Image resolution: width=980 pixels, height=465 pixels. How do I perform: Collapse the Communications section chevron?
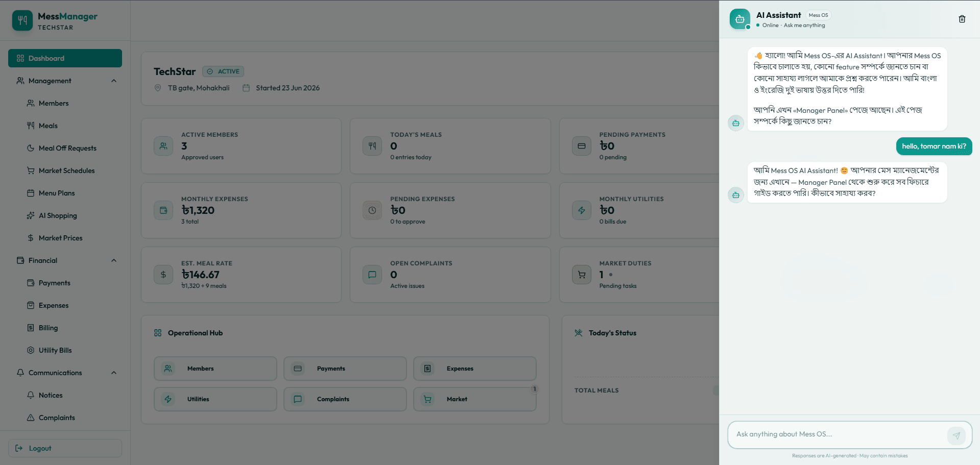114,373
